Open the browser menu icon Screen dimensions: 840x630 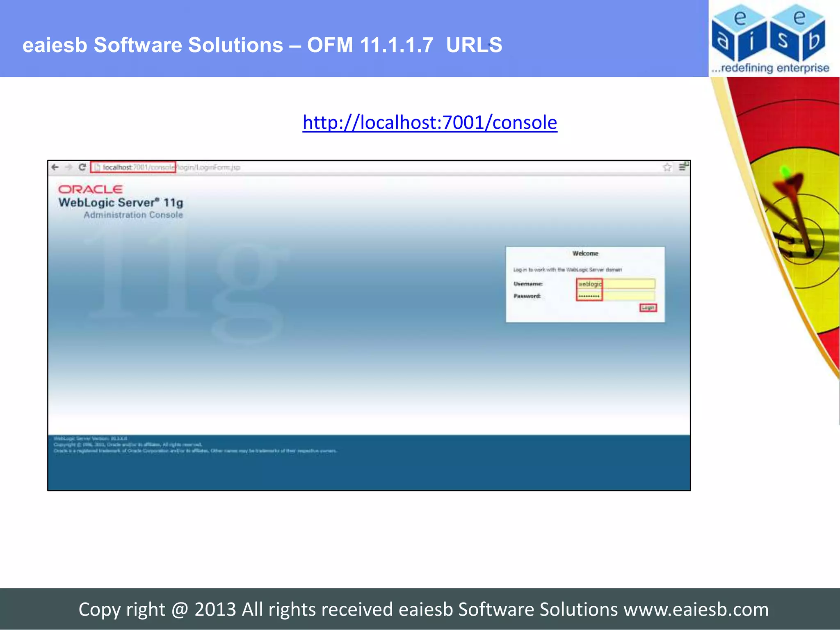pyautogui.click(x=683, y=167)
